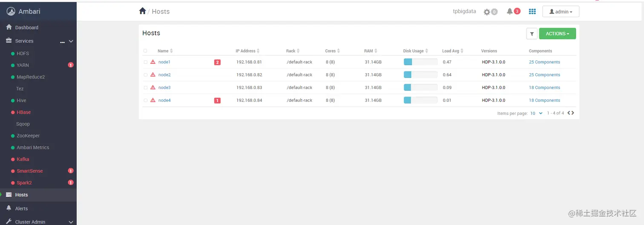Sort by Load Avg column arrows
Viewport: 644px width, 225px height.
(x=462, y=51)
